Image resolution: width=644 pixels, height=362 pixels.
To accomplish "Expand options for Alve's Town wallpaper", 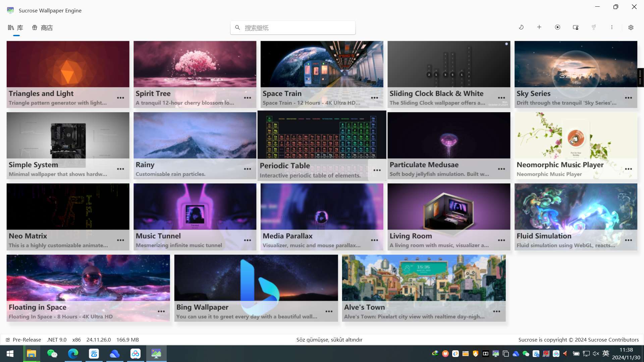I will (x=496, y=311).
